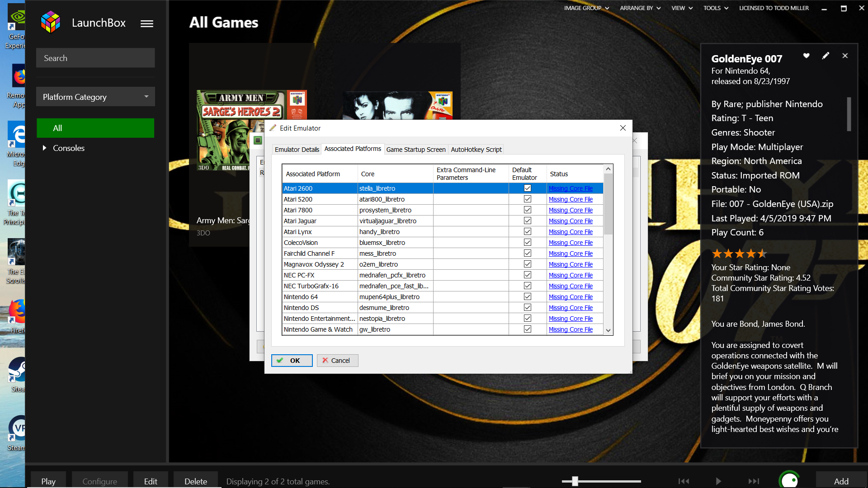Open Missing Core File link for NEC TurboGrafx-16
The image size is (868, 488).
pyautogui.click(x=571, y=286)
